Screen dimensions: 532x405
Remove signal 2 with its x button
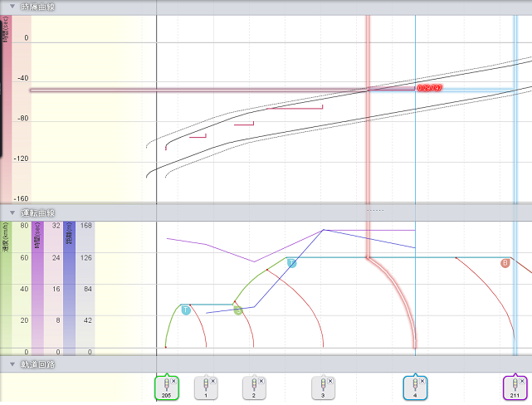click(x=261, y=381)
